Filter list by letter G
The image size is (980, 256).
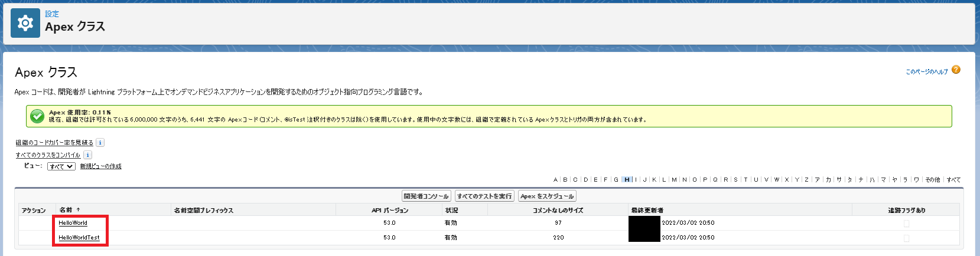click(x=616, y=180)
